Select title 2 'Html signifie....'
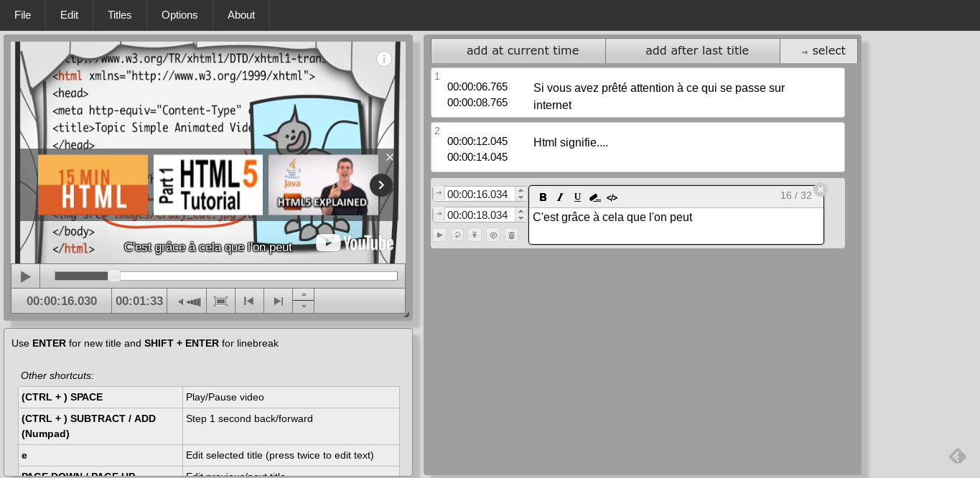 point(638,147)
